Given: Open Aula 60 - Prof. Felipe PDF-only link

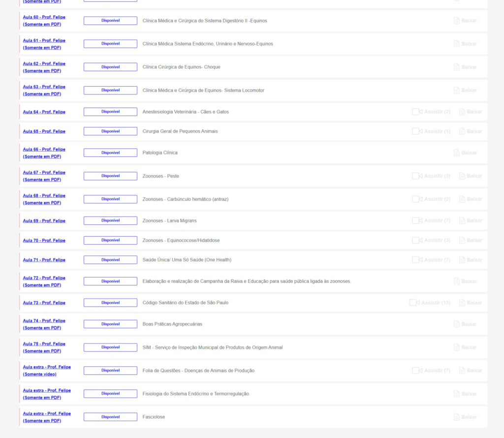Looking at the screenshot, I should point(44,21).
